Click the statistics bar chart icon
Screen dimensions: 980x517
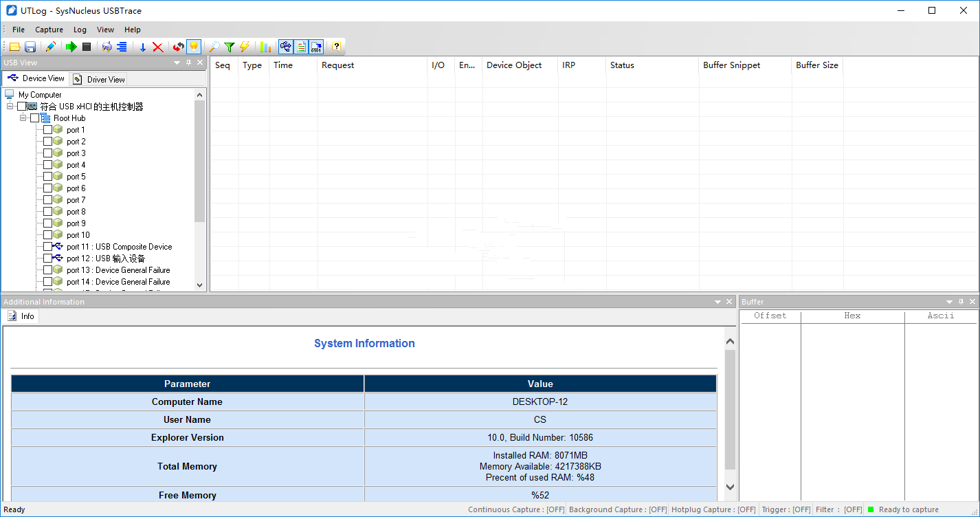tap(265, 46)
